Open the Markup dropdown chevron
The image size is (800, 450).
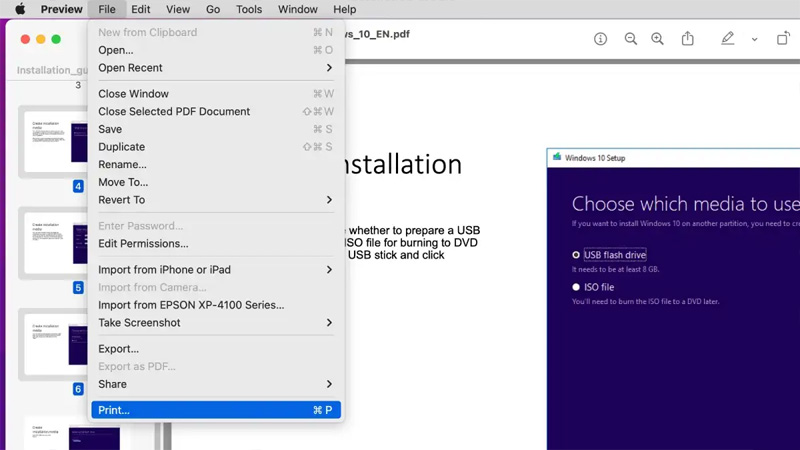click(754, 39)
